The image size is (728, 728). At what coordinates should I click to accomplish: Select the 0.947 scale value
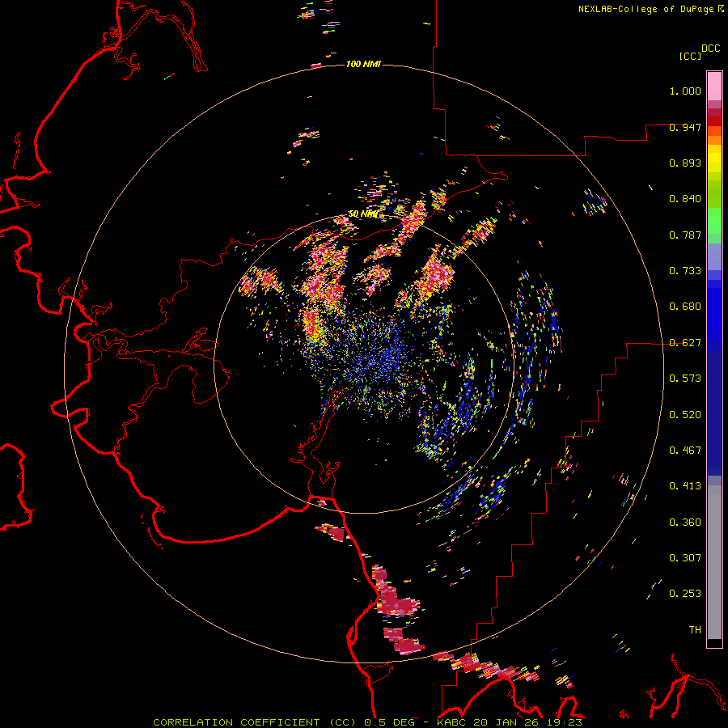(685, 127)
